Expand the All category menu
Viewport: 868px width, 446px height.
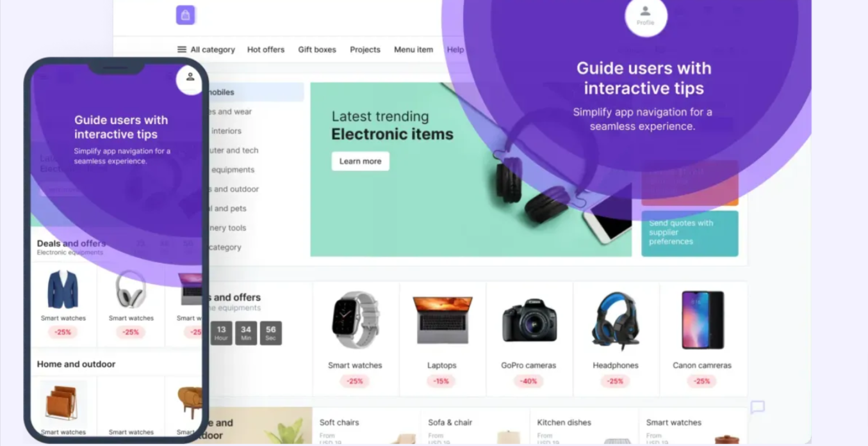point(206,49)
